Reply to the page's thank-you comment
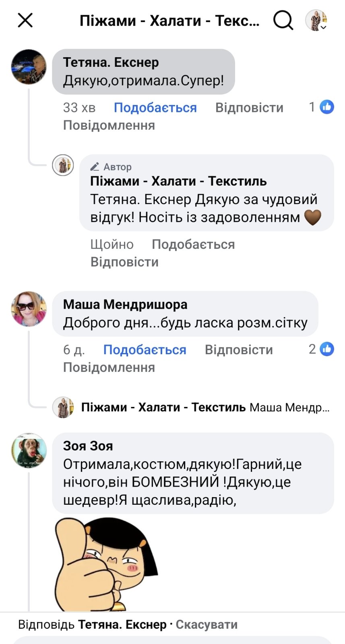Image resolution: width=345 pixels, height=644 pixels. [x=124, y=262]
